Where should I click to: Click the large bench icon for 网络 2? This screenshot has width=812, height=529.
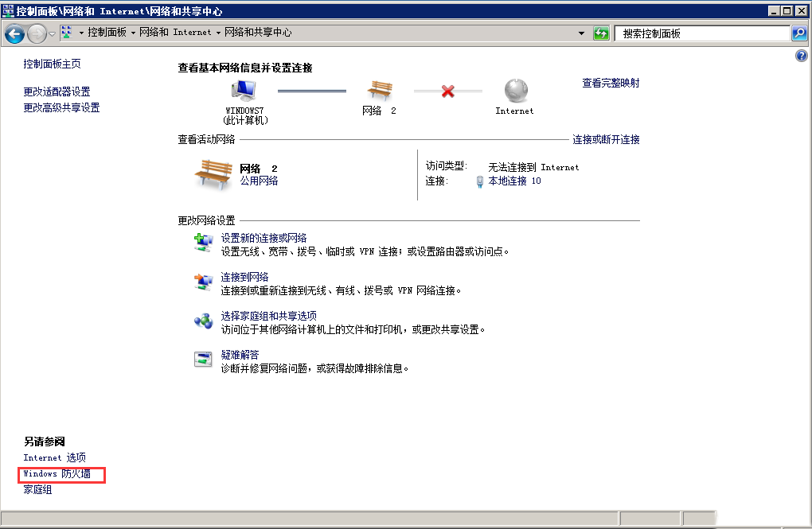point(213,174)
